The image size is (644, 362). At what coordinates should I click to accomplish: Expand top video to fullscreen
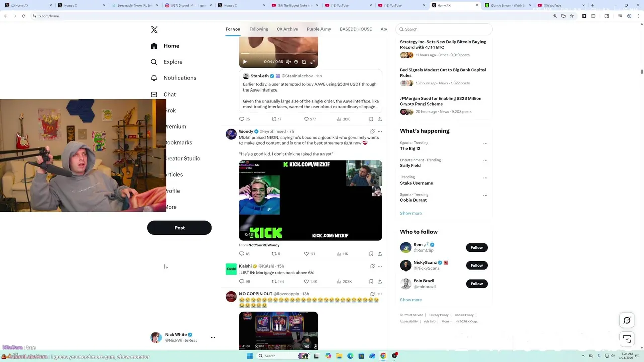click(x=312, y=62)
